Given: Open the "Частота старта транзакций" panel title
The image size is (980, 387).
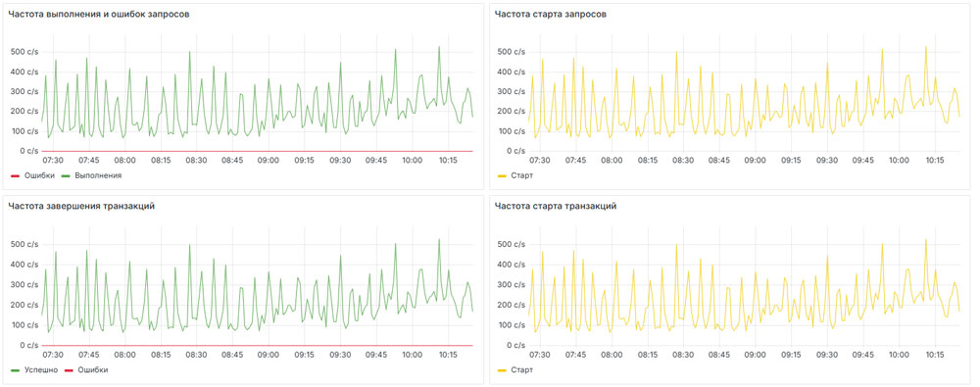Looking at the screenshot, I should point(556,207).
